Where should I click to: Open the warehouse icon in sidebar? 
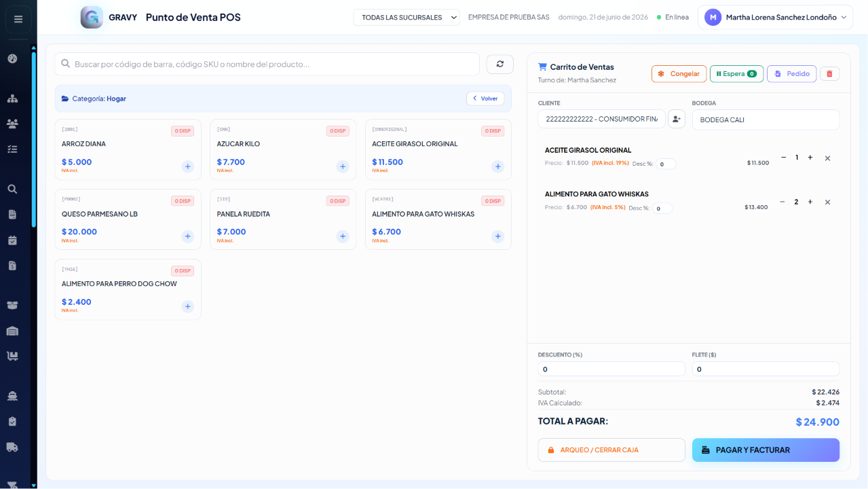[x=12, y=331]
